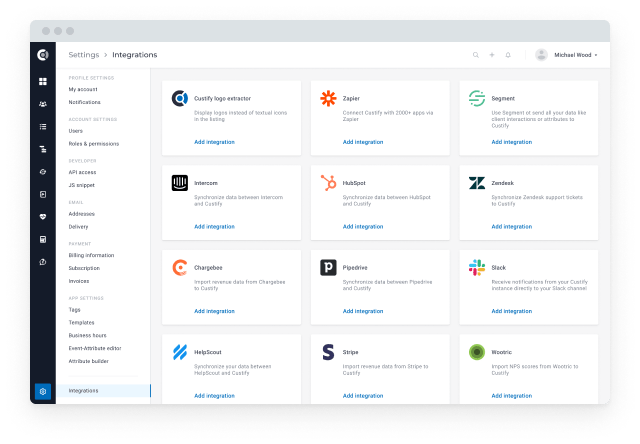Click the Custify logo in the sidebar
Screen dimensions: 640x444
[43, 55]
